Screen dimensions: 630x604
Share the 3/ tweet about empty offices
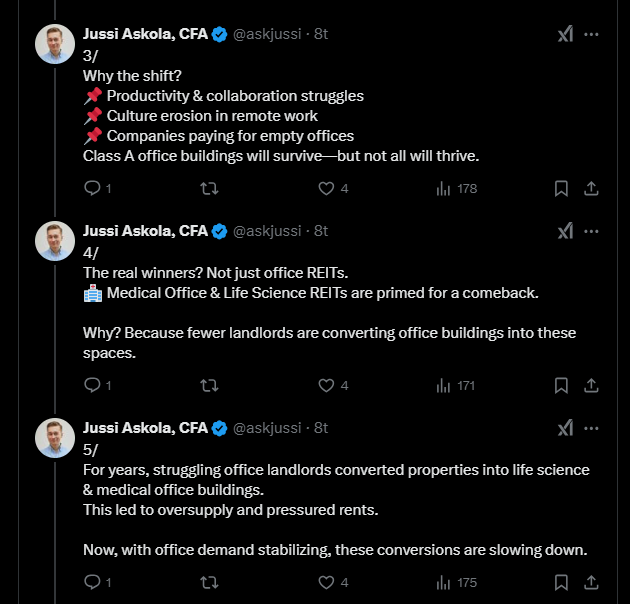tap(591, 188)
